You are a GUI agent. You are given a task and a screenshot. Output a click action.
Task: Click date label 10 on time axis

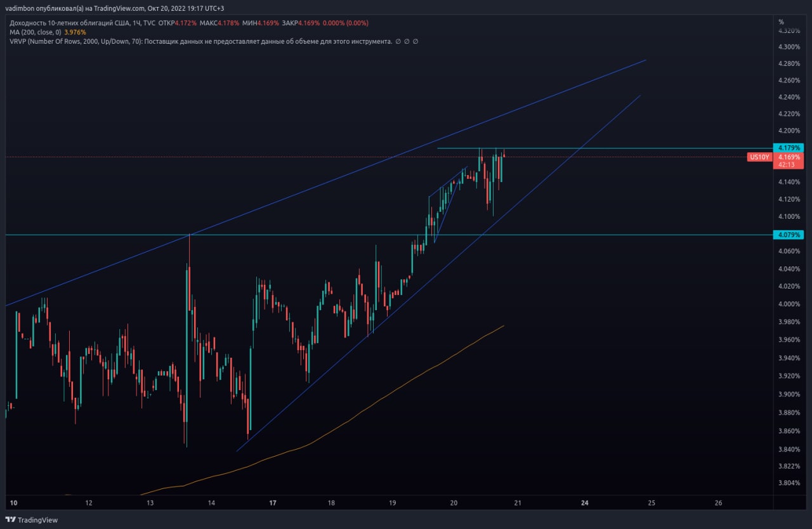(x=13, y=503)
